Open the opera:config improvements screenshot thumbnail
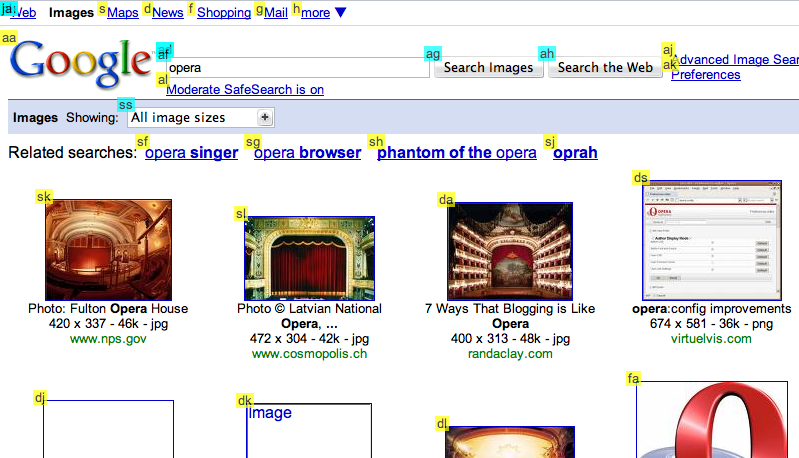799x458 pixels. [x=712, y=240]
